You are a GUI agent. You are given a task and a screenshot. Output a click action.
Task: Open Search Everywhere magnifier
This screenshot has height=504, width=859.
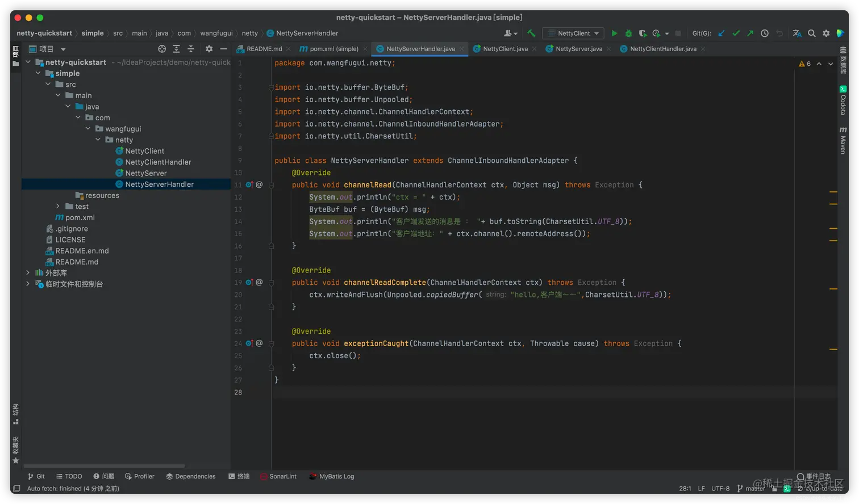(812, 33)
